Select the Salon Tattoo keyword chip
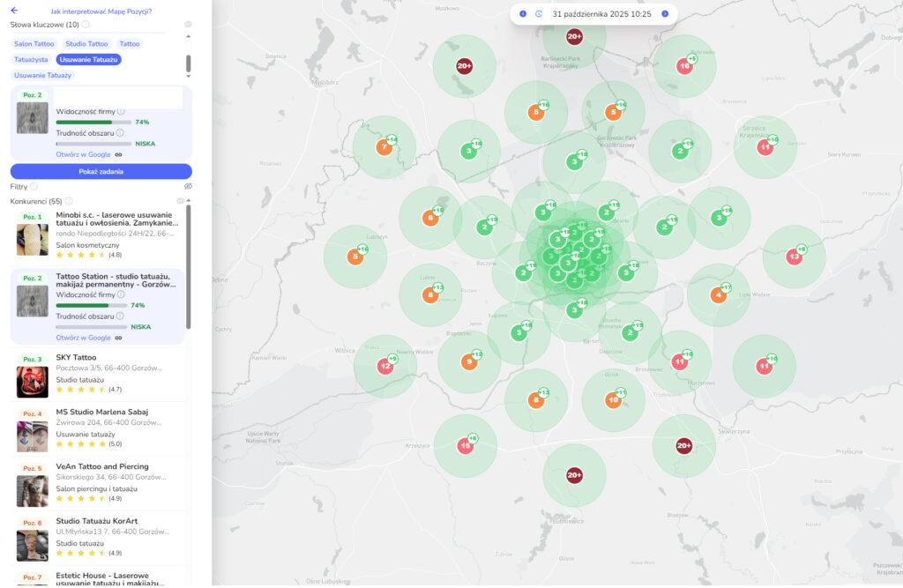 click(34, 44)
